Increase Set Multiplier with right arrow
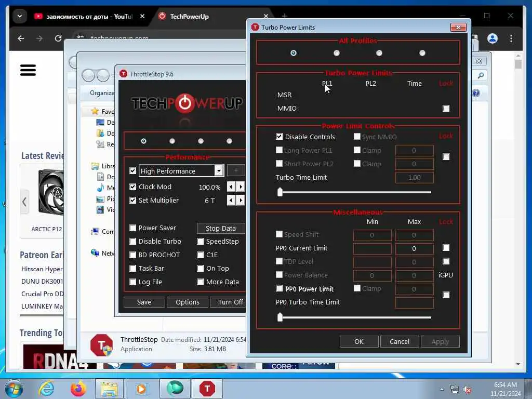Screen dimensions: 532x399 [240, 200]
